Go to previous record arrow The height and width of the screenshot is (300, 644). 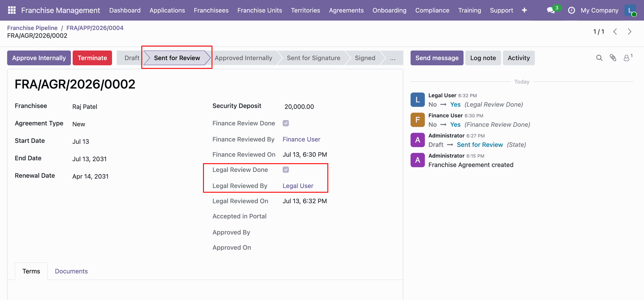(x=615, y=32)
